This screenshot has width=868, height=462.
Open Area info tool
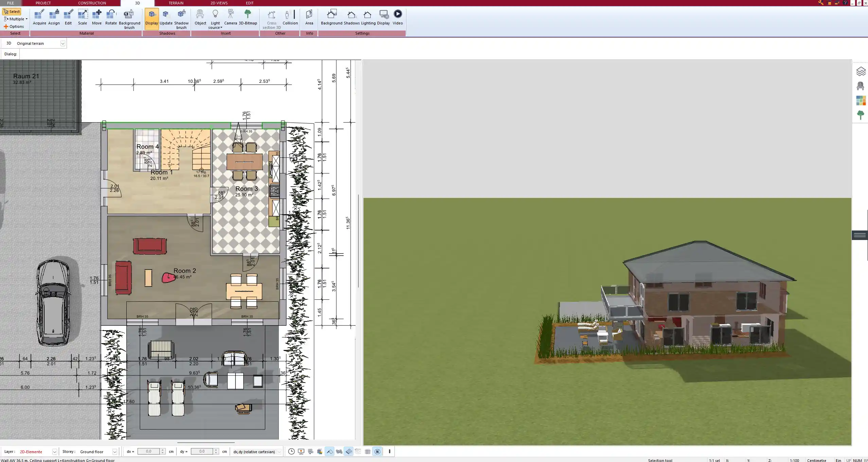click(x=309, y=17)
